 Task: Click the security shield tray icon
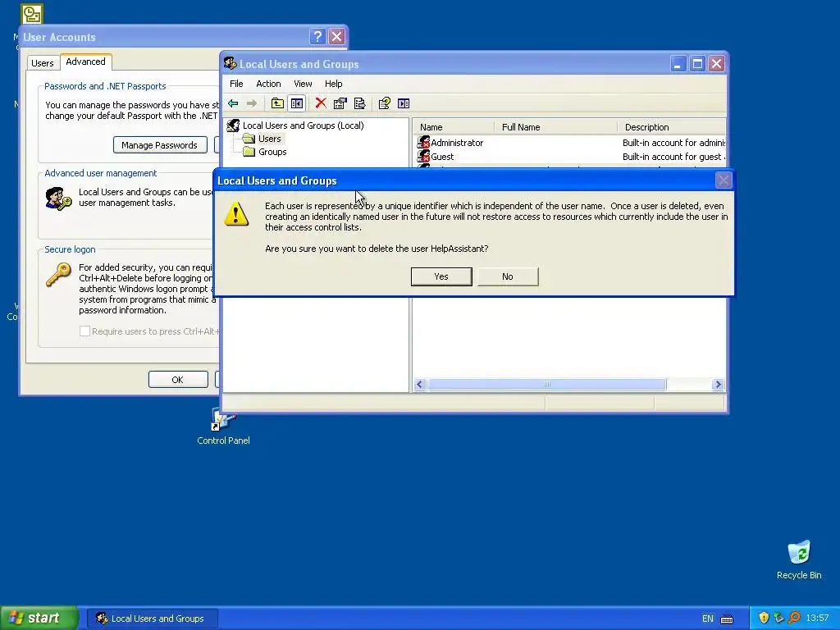pos(764,618)
